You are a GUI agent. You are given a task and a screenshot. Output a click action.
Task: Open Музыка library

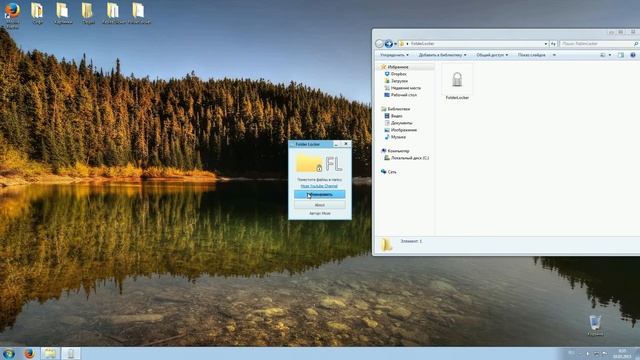point(398,137)
